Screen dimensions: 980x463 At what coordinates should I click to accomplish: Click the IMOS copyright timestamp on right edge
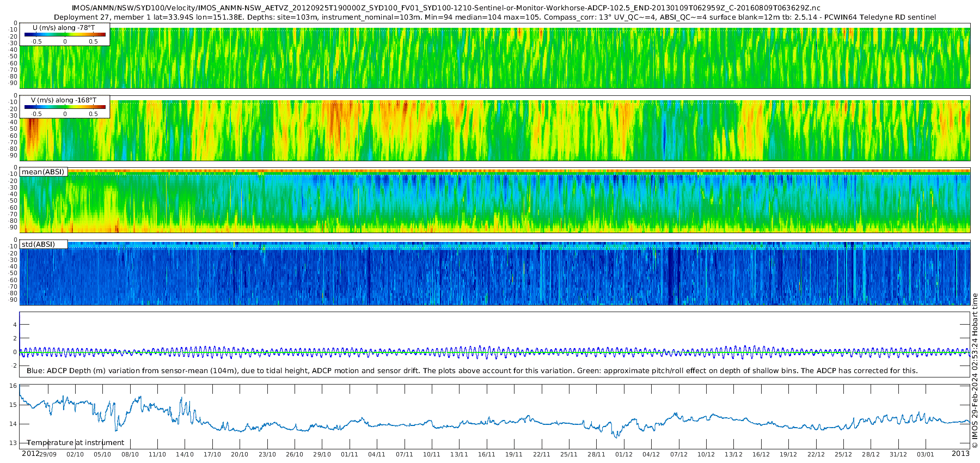975,371
